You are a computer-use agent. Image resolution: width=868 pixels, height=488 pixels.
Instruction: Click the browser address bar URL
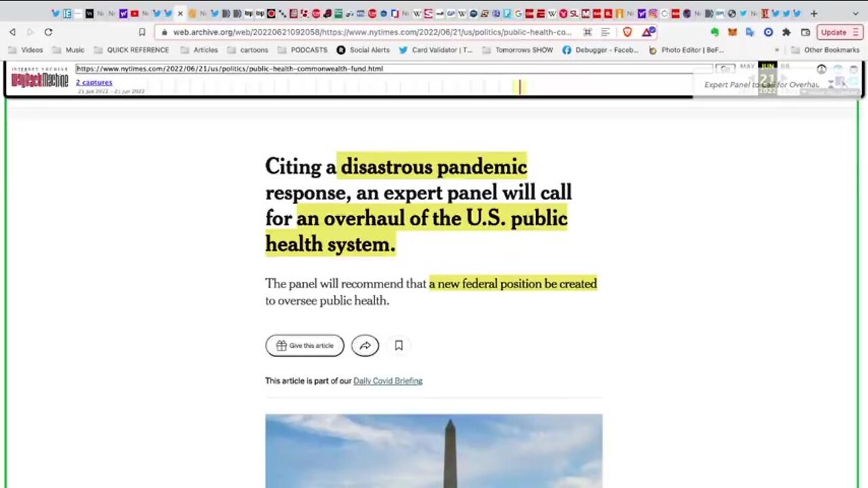(372, 32)
